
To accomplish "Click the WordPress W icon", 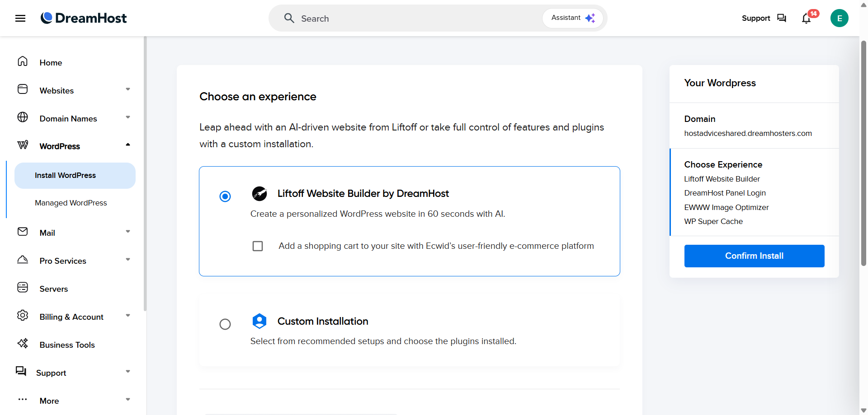I will (x=23, y=145).
